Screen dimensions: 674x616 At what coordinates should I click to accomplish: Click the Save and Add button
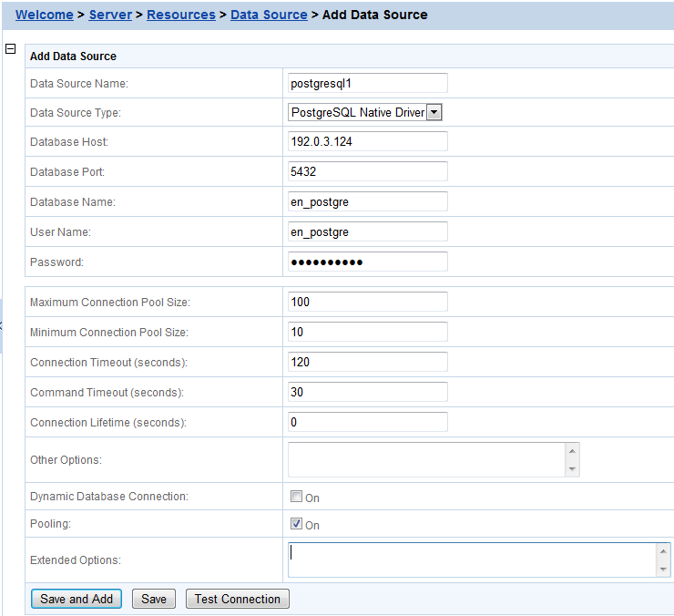click(77, 599)
